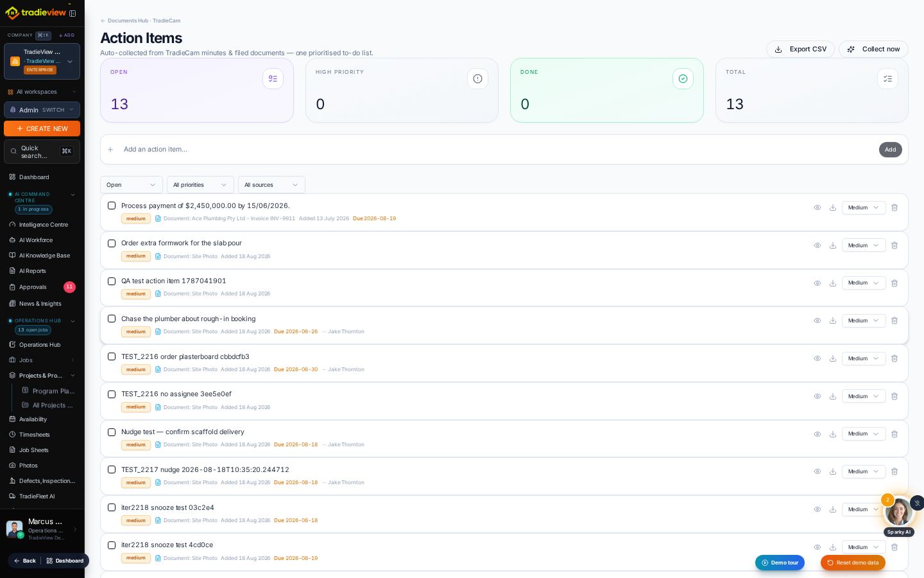
Task: Download the 'Chase the plumber' item
Action: pyautogui.click(x=833, y=320)
